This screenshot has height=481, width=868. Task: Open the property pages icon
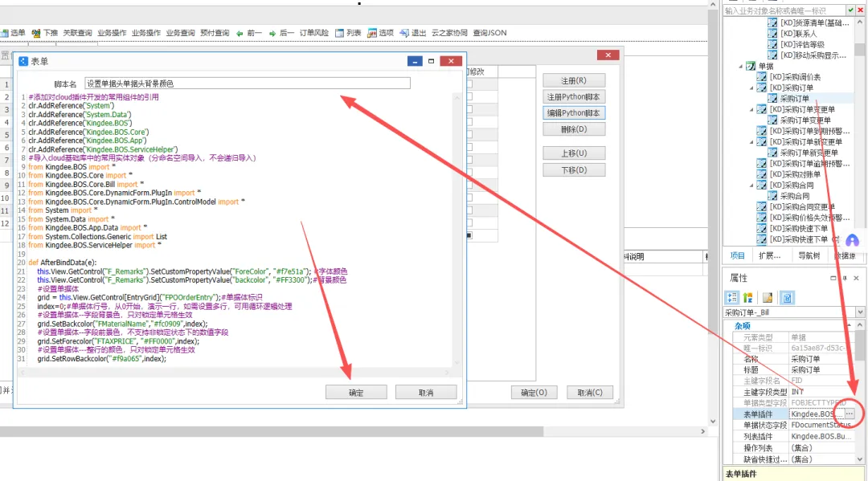point(768,298)
